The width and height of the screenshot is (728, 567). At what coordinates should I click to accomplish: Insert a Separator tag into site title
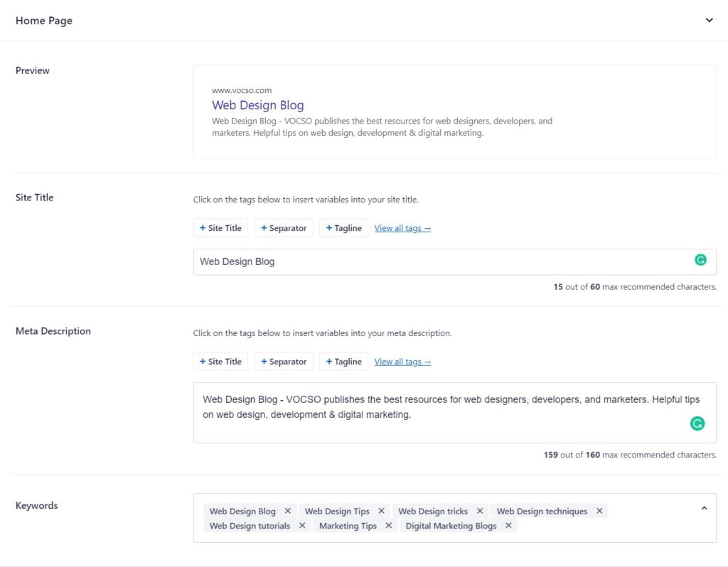pos(284,227)
